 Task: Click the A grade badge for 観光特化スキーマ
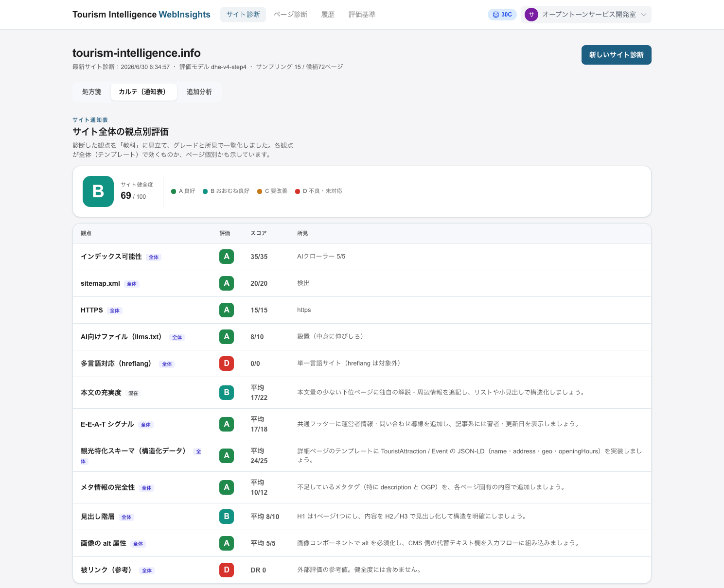coord(227,456)
